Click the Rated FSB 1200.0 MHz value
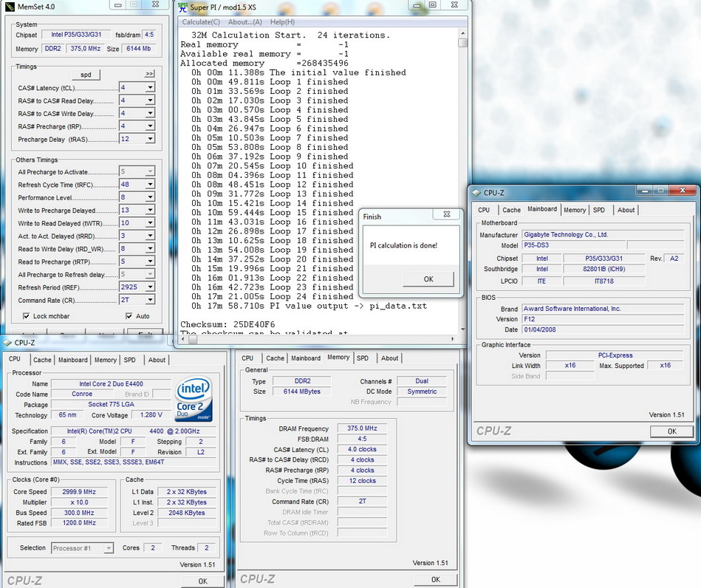 click(x=79, y=523)
